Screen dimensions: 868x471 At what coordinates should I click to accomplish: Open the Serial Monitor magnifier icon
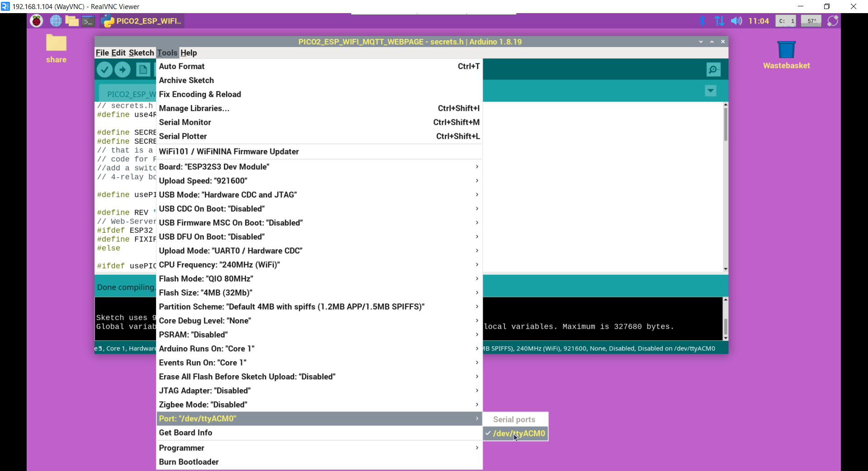coord(713,70)
